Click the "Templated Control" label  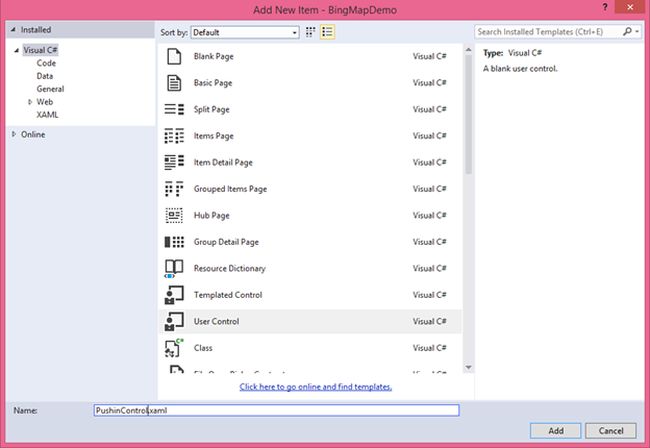pos(228,295)
